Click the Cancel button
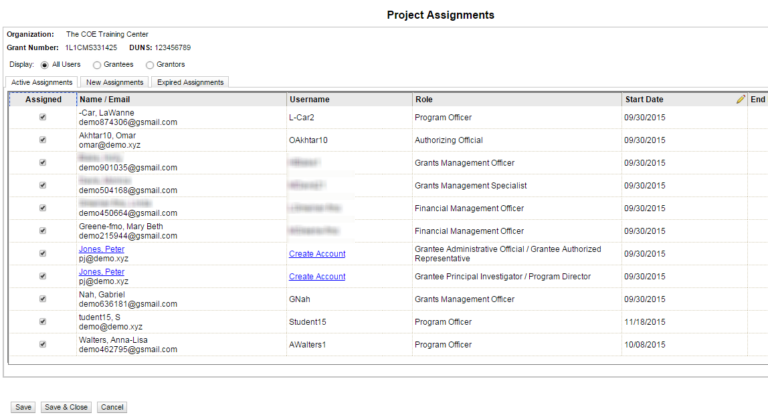 (111, 407)
